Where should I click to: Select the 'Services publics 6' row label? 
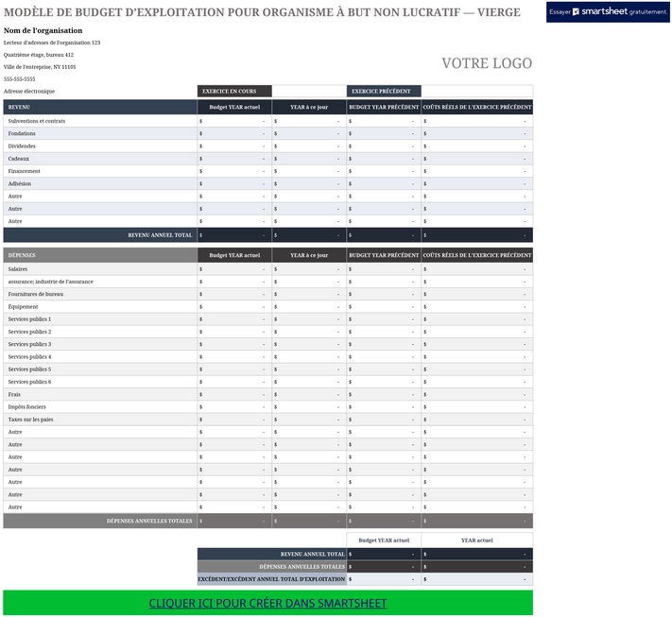coord(29,382)
